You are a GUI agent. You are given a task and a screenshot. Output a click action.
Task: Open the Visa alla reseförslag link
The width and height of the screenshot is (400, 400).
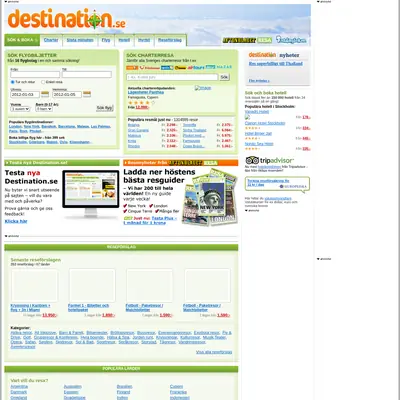[214, 352]
